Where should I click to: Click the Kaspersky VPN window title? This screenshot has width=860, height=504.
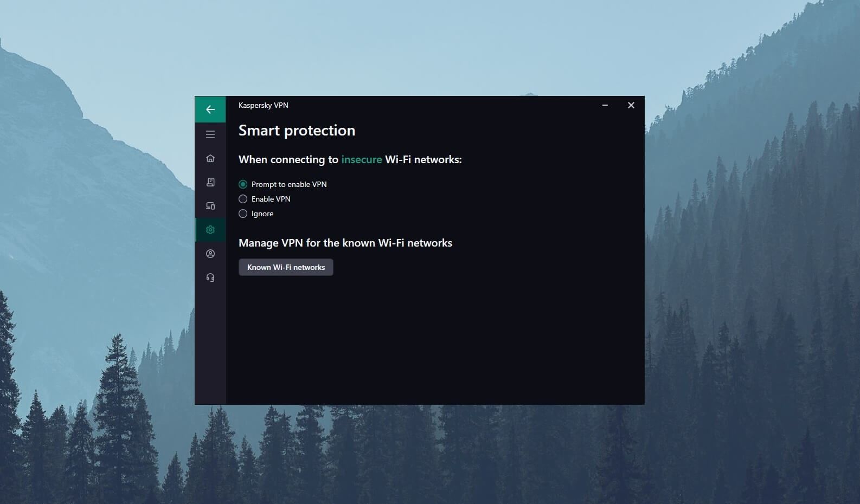coord(264,105)
